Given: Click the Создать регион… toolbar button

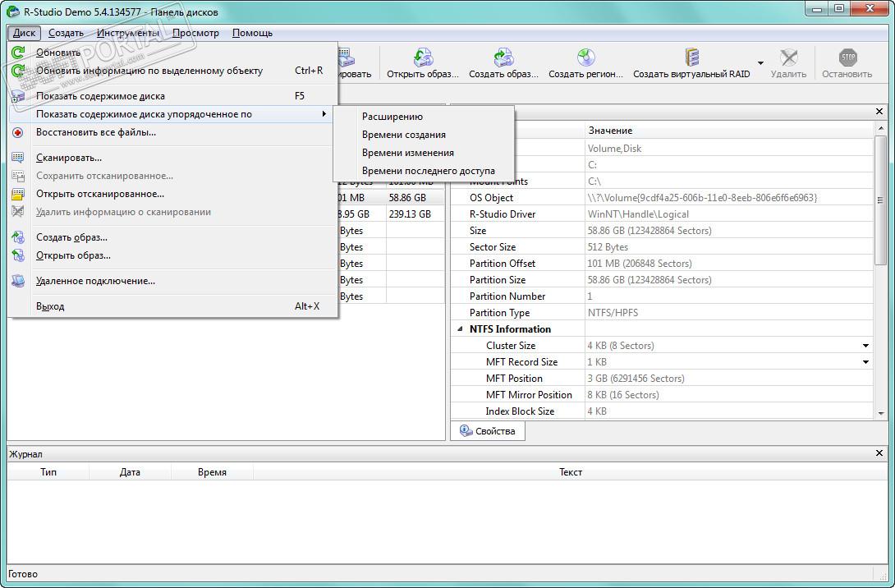Looking at the screenshot, I should pos(585,62).
